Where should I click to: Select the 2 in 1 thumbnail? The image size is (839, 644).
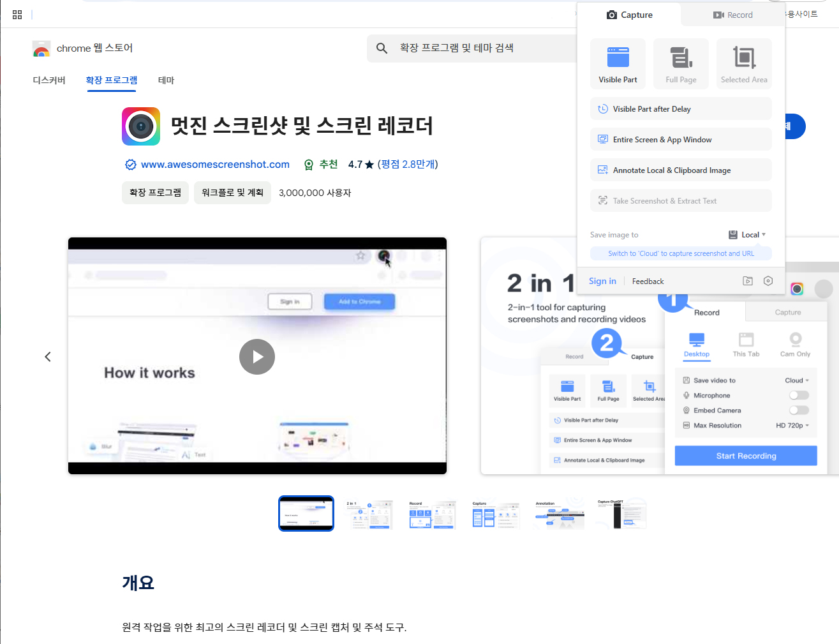(369, 514)
